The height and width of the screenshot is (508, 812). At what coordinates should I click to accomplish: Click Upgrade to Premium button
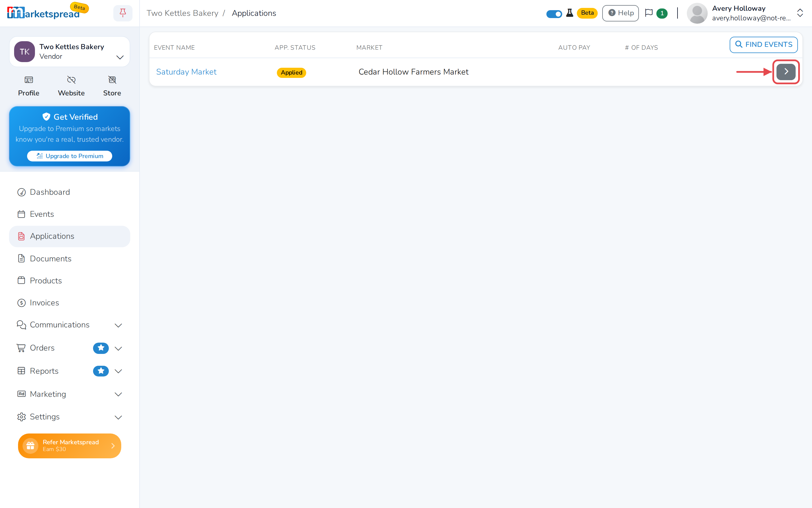(69, 156)
